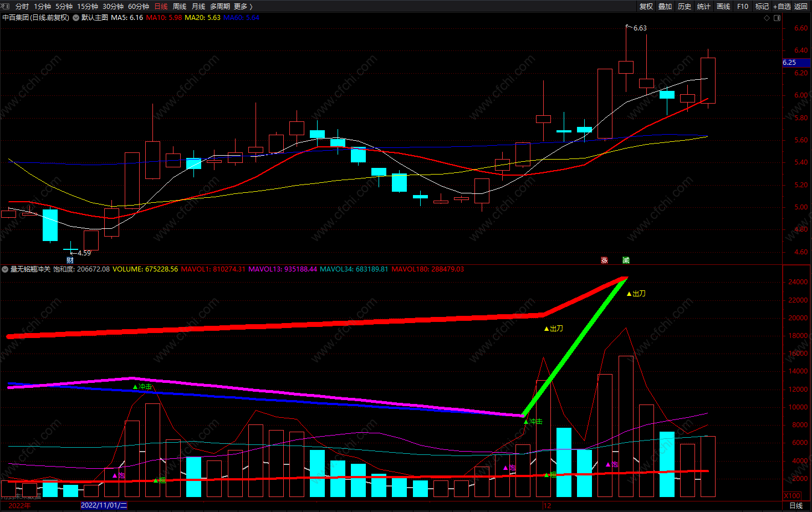Viewport: 812px width, 512px height.
Task: Click the 4.59 low price annotation
Action: [x=84, y=253]
